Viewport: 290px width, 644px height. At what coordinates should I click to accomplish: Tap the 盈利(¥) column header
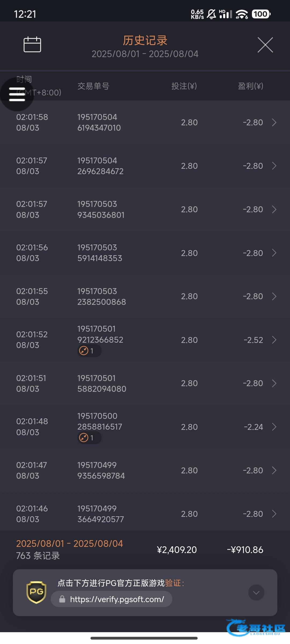[250, 86]
